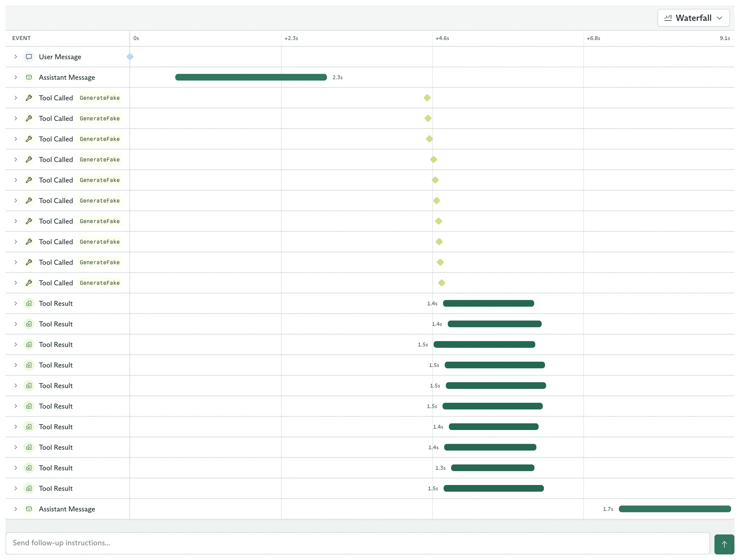Image resolution: width=740 pixels, height=560 pixels.
Task: Expand the first Tool Called GenerateFake row
Action: point(16,98)
